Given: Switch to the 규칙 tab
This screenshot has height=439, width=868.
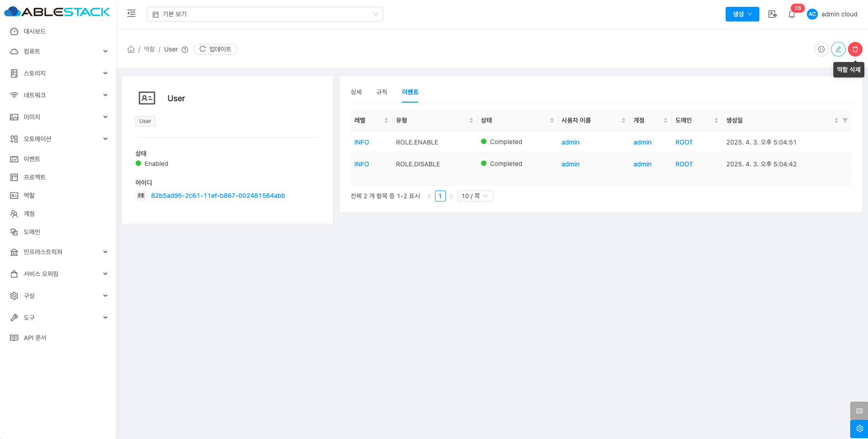Looking at the screenshot, I should point(382,92).
